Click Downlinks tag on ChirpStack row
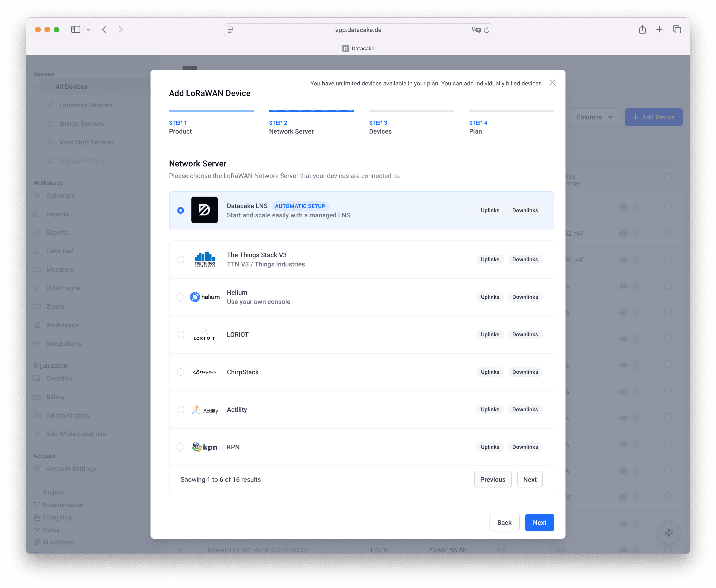Image resolution: width=716 pixels, height=588 pixels. point(525,372)
